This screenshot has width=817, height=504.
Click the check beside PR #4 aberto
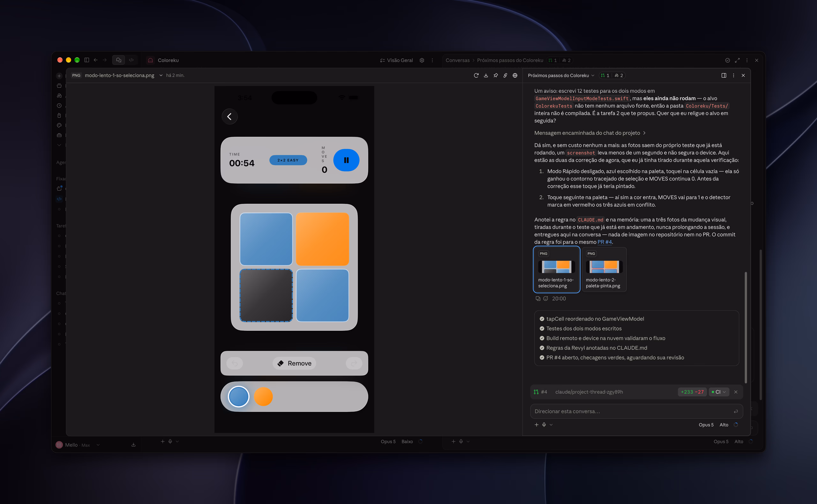click(542, 358)
